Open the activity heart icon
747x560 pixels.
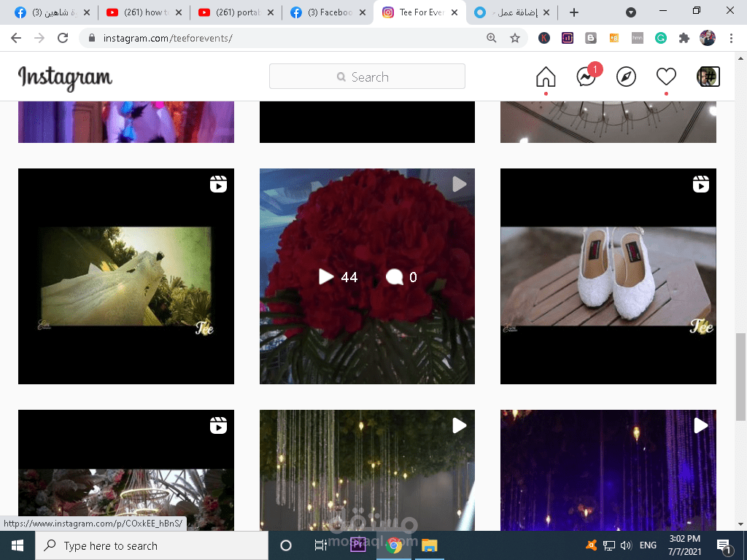[x=666, y=77]
